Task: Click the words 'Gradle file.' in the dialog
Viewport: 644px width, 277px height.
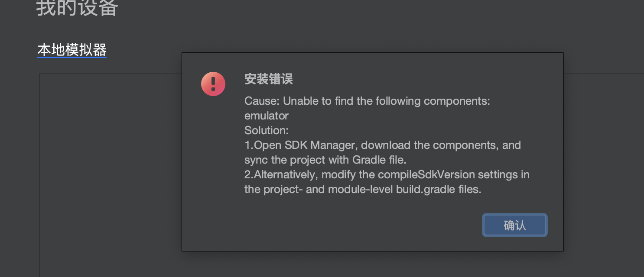Action: (x=379, y=160)
